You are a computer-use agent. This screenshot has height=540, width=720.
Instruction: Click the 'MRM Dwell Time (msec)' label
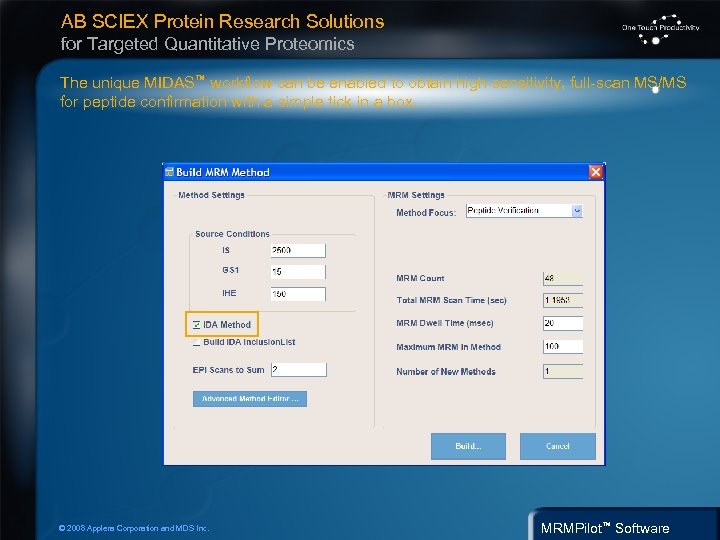tap(444, 323)
